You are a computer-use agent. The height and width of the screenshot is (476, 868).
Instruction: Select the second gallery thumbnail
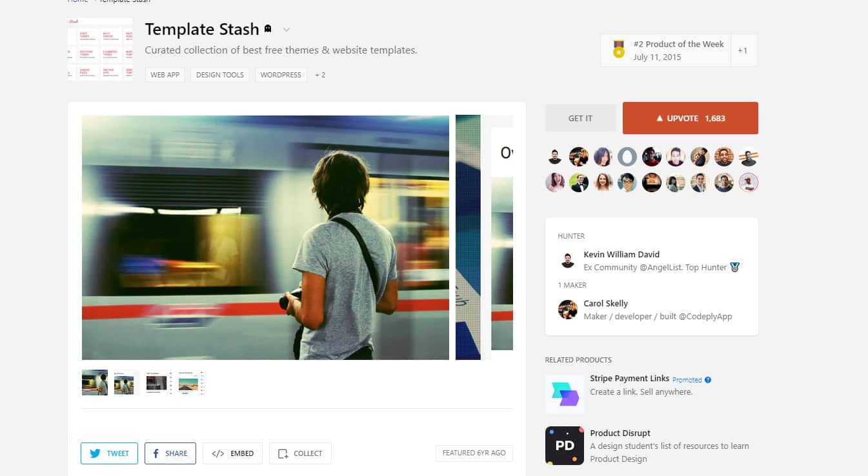coord(126,382)
